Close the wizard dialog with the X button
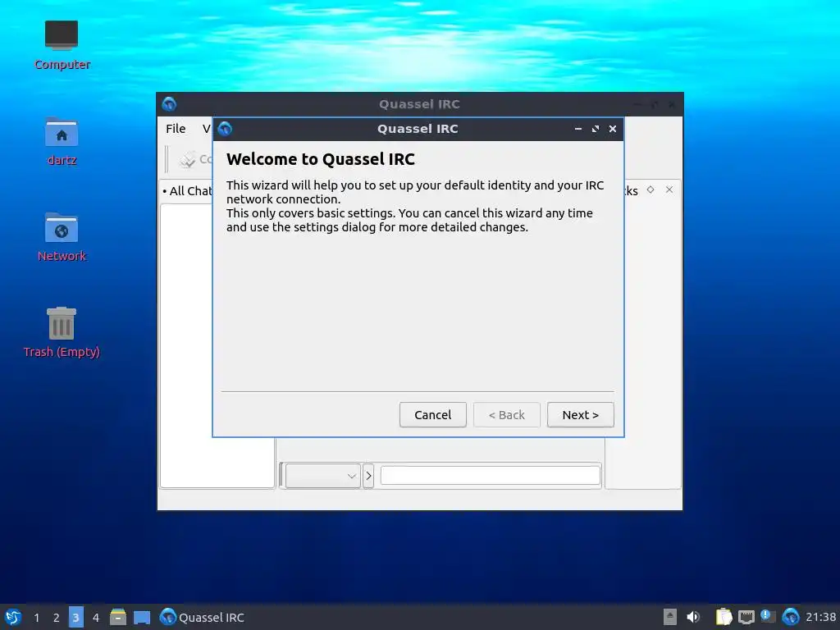The height and width of the screenshot is (630, 840). (612, 129)
